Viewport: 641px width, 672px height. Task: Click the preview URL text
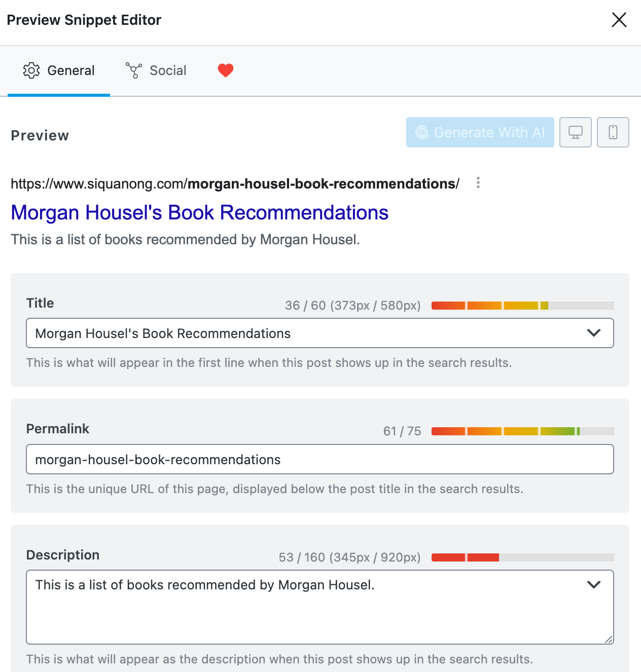[x=235, y=183]
